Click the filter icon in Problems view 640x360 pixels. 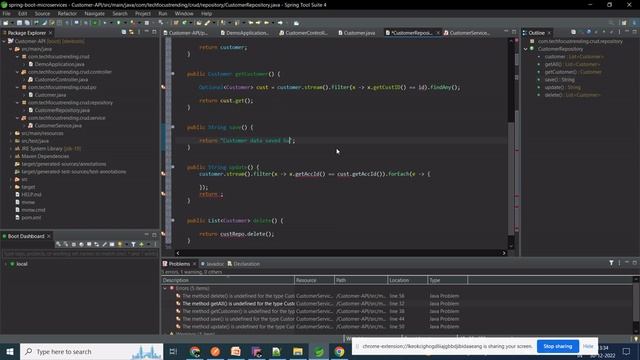tap(611, 263)
